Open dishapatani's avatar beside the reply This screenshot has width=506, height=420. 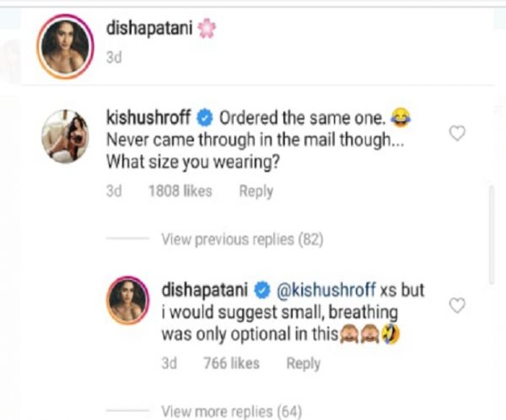point(128,300)
